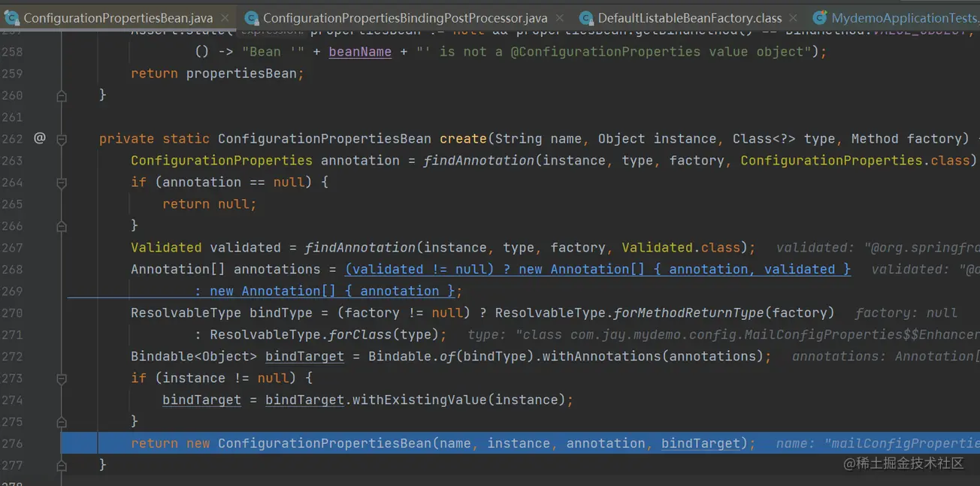Click 'Bindable<Object>' on line 272
Image resolution: width=980 pixels, height=486 pixels.
click(194, 357)
